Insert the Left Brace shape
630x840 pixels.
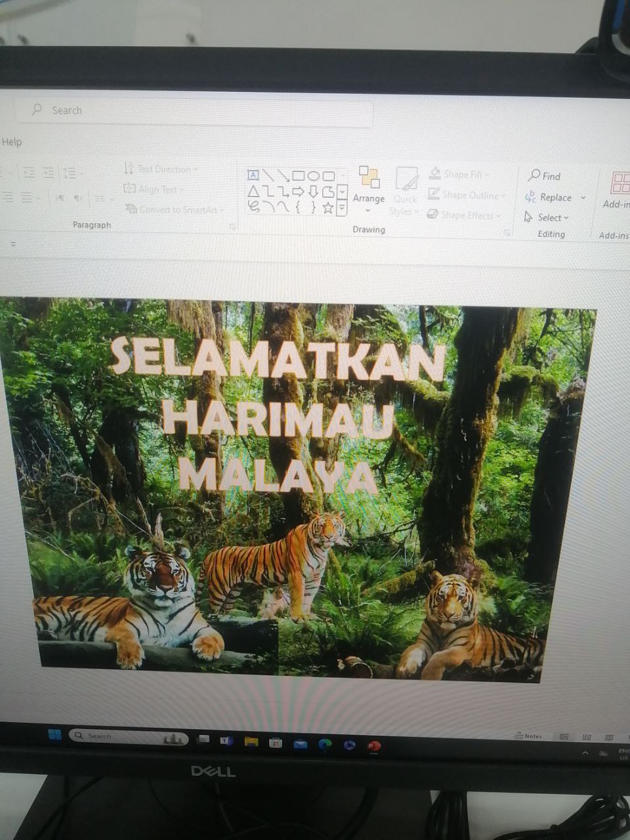pyautogui.click(x=298, y=207)
